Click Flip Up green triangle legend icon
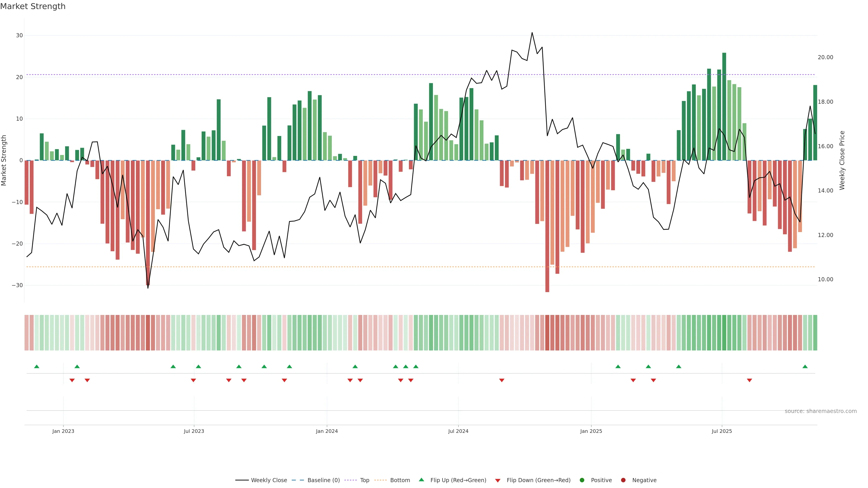 coord(421,480)
